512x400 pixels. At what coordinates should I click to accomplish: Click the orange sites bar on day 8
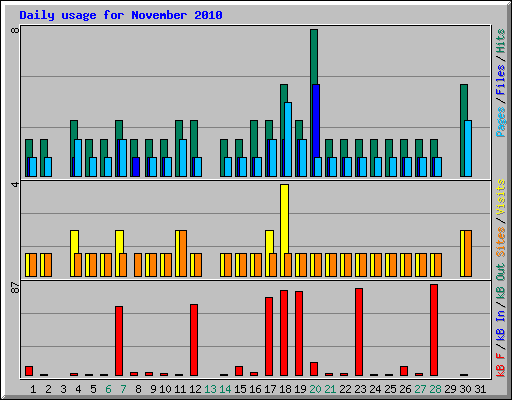(x=138, y=265)
